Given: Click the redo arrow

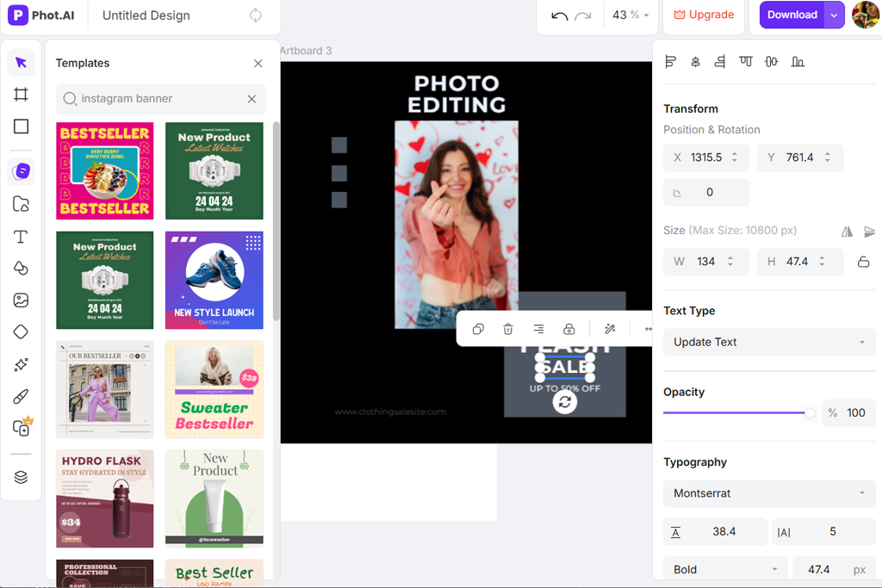Looking at the screenshot, I should (x=583, y=15).
